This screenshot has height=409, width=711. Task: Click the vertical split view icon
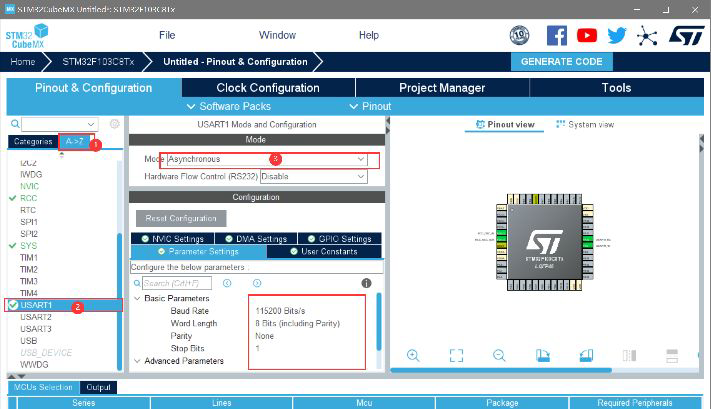pos(629,355)
